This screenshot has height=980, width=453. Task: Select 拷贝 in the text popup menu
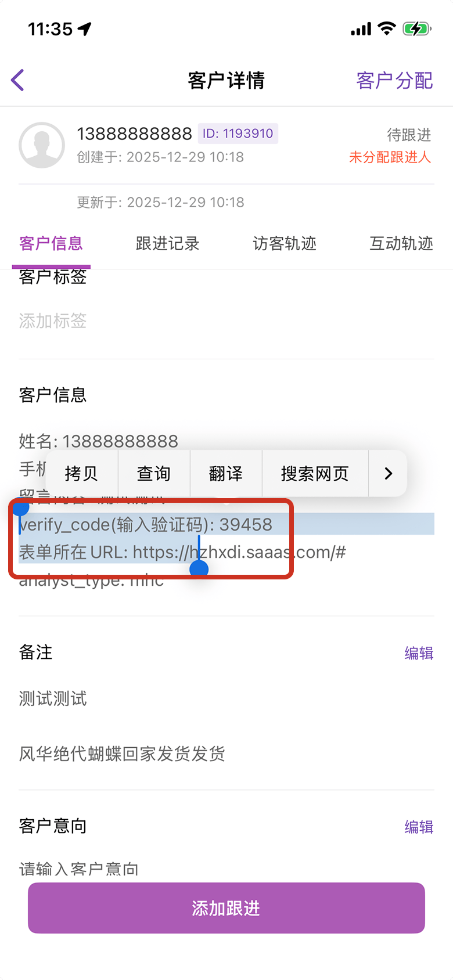(81, 474)
